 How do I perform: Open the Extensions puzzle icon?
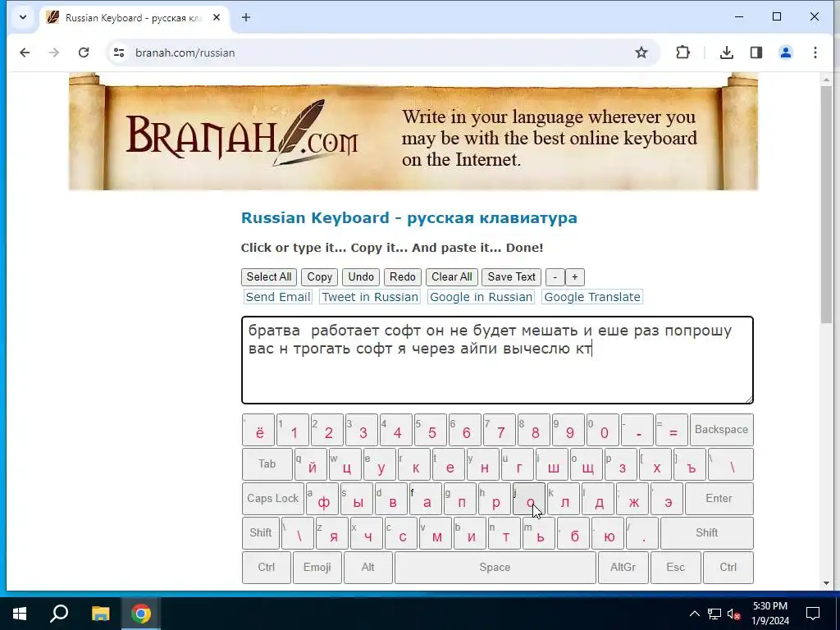point(682,52)
